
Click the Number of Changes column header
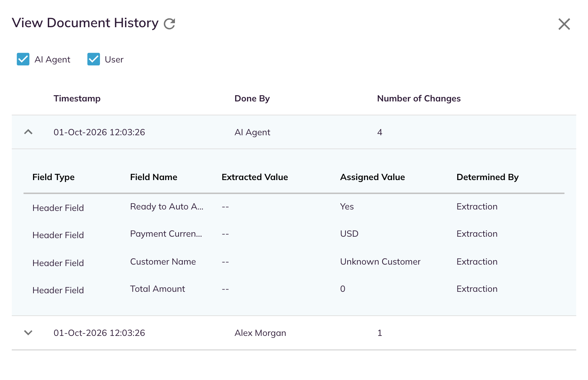[419, 98]
